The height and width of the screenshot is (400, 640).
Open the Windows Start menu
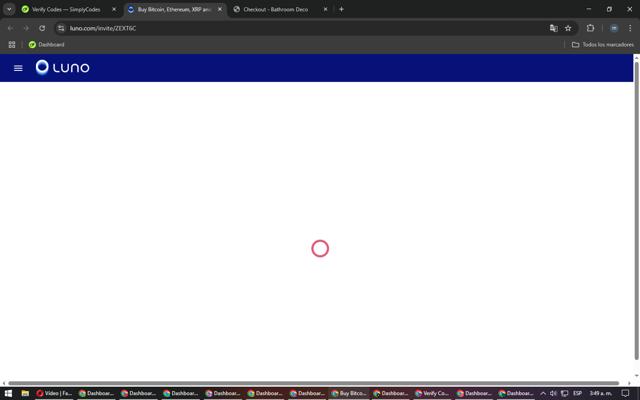pyautogui.click(x=8, y=393)
